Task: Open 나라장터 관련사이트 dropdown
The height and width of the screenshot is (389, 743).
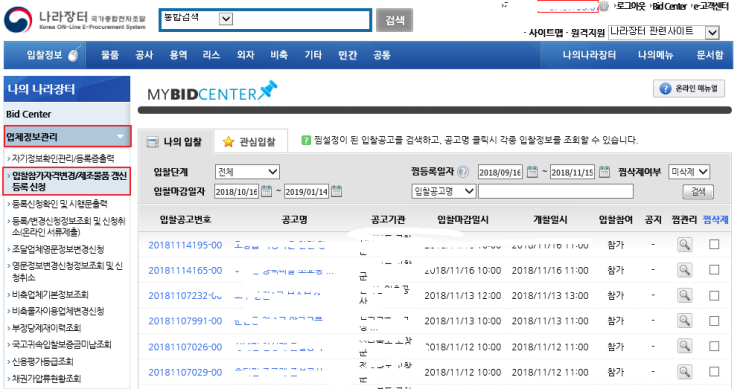Action: pos(663,32)
